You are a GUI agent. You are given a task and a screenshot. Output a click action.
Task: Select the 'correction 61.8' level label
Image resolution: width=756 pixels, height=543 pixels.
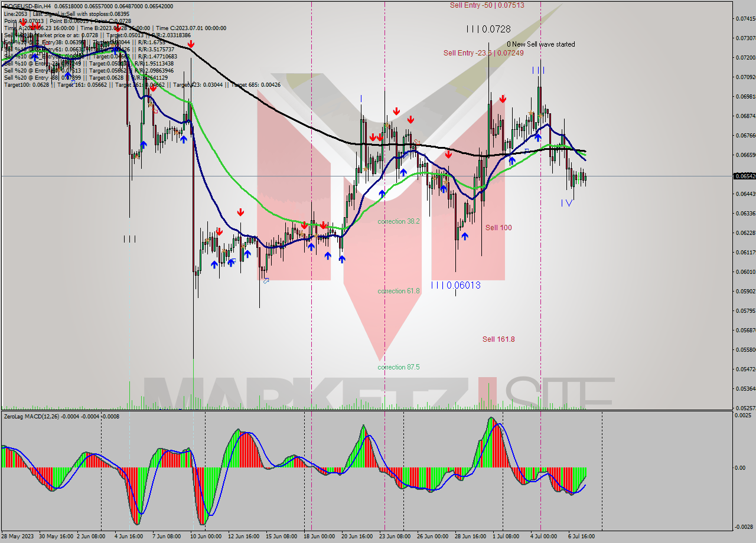pyautogui.click(x=399, y=291)
